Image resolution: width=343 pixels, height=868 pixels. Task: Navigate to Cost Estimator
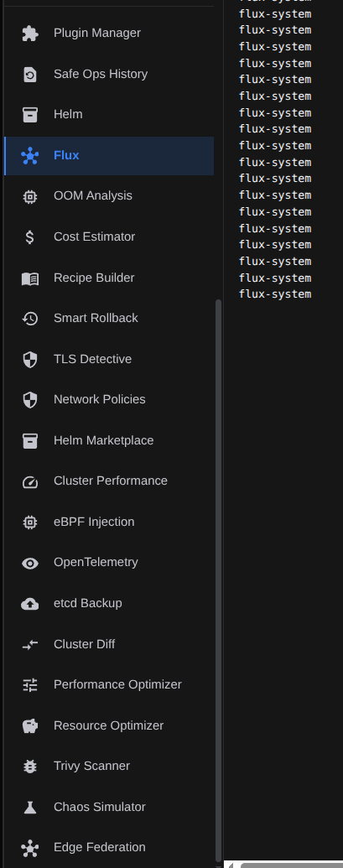(x=109, y=237)
